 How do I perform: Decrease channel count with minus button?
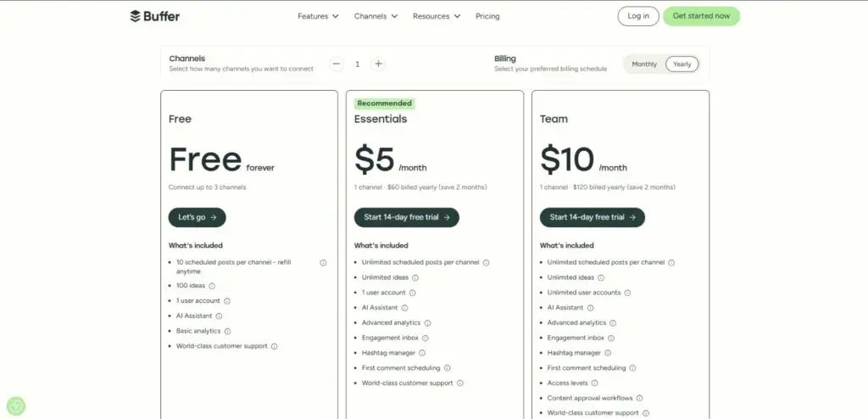337,64
